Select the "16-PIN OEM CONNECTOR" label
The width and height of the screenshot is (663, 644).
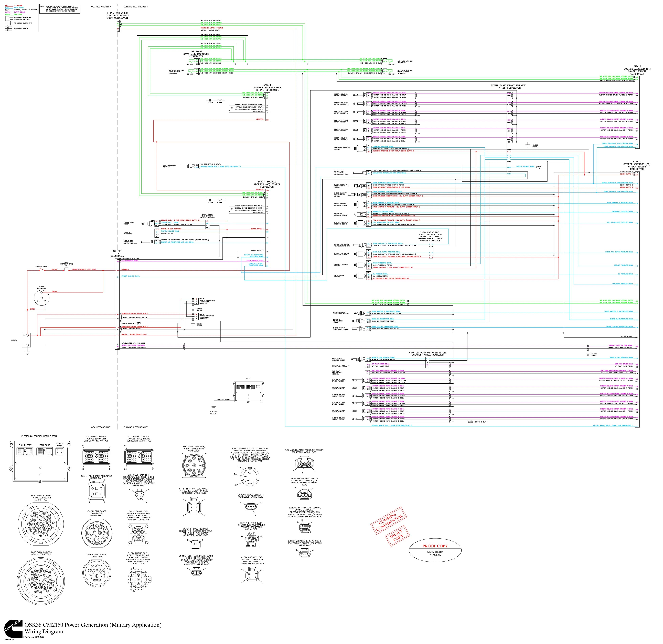click(x=117, y=254)
